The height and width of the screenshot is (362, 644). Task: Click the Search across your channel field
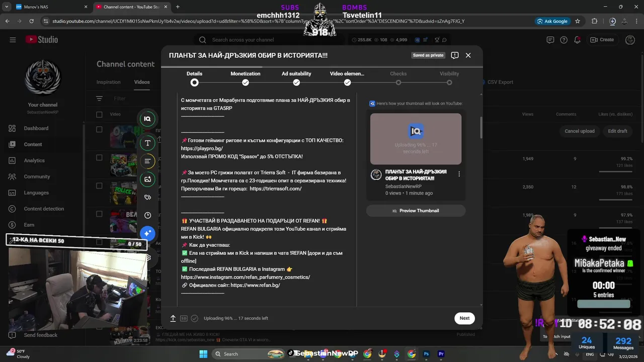(x=269, y=40)
